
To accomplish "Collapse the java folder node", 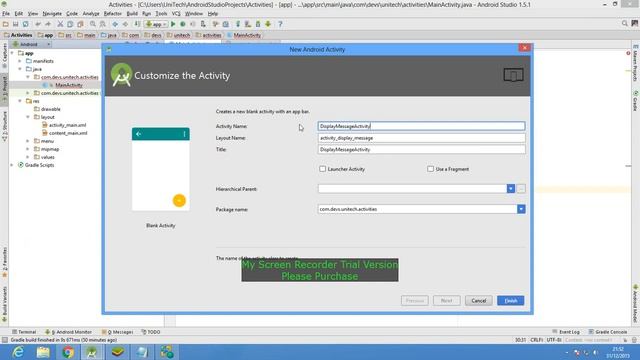I will pyautogui.click(x=20, y=69).
